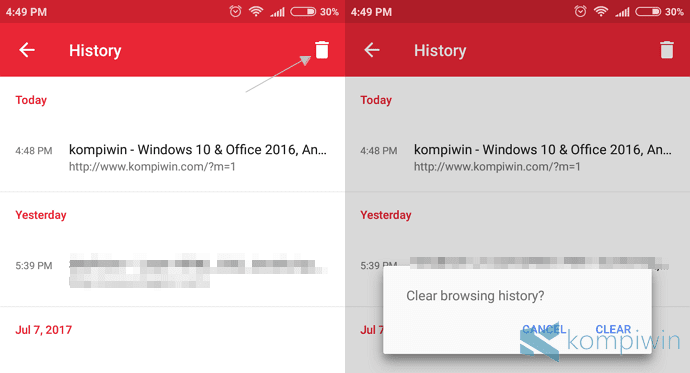Tap the Wi-Fi icon in left status bar
This screenshot has width=690, height=373.
point(256,11)
